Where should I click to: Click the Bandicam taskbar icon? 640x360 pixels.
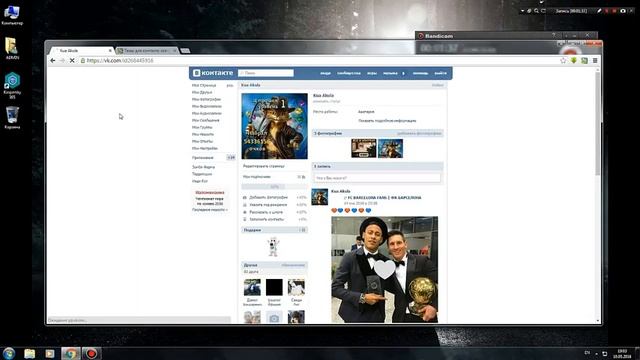[x=91, y=353]
